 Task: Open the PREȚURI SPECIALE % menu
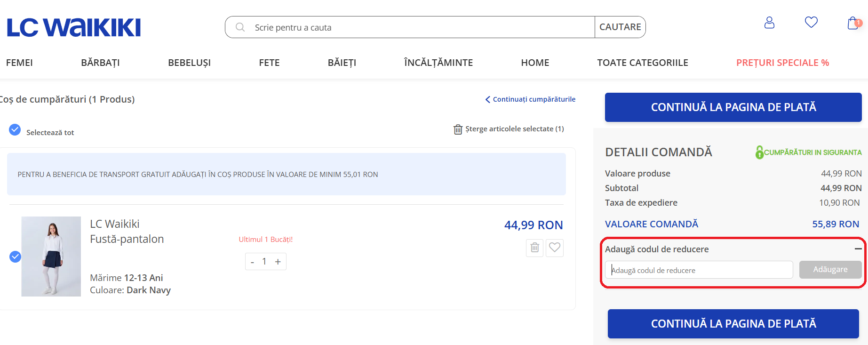782,63
